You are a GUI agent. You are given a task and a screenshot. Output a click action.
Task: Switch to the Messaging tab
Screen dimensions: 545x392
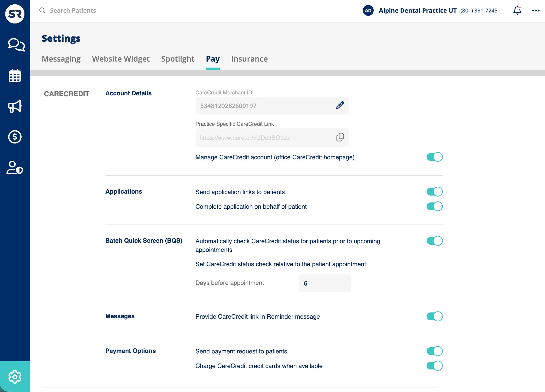[x=61, y=59]
